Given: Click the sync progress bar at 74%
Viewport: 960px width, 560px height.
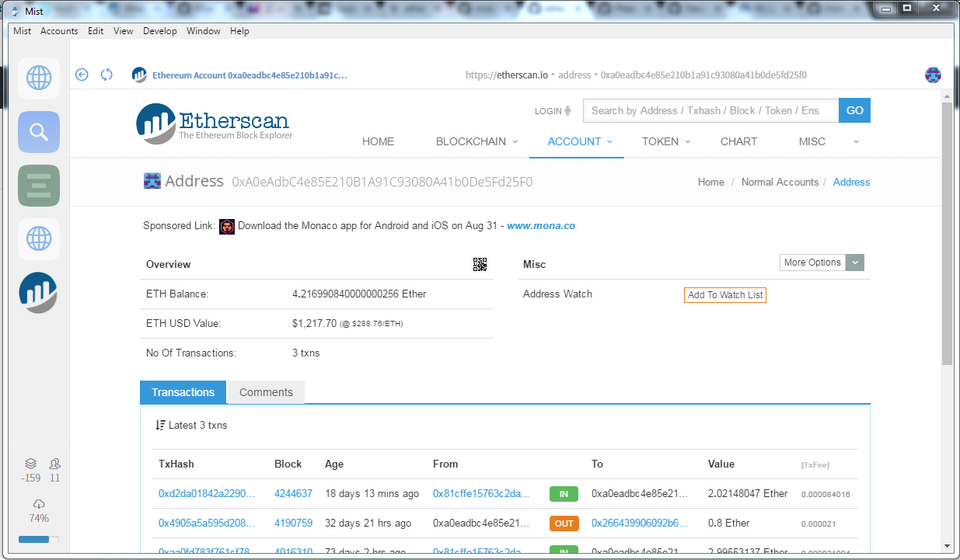Looking at the screenshot, I should [x=38, y=539].
